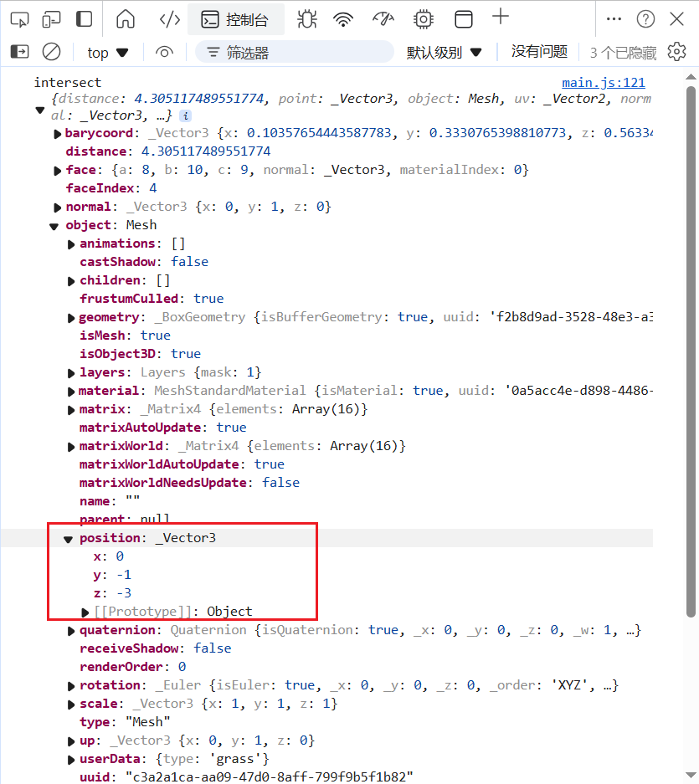This screenshot has height=784, width=699.
Task: Select the frustumCulled: true row
Action: (152, 299)
